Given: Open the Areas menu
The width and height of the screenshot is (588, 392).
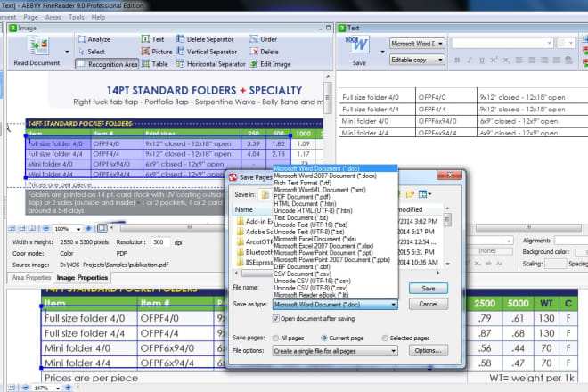Looking at the screenshot, I should [x=53, y=17].
